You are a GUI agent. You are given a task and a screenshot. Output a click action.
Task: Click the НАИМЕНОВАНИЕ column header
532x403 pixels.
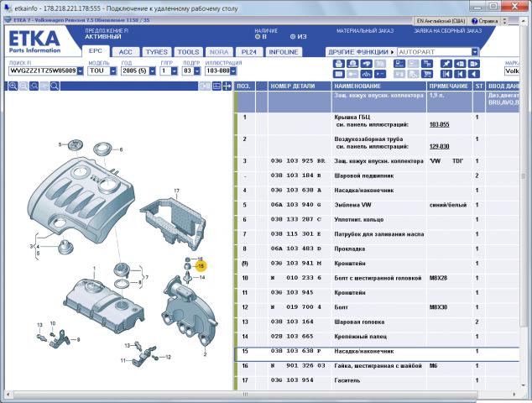click(x=379, y=86)
